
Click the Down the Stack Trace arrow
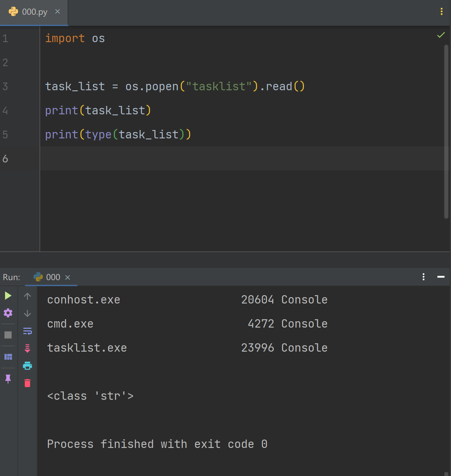coord(27,314)
